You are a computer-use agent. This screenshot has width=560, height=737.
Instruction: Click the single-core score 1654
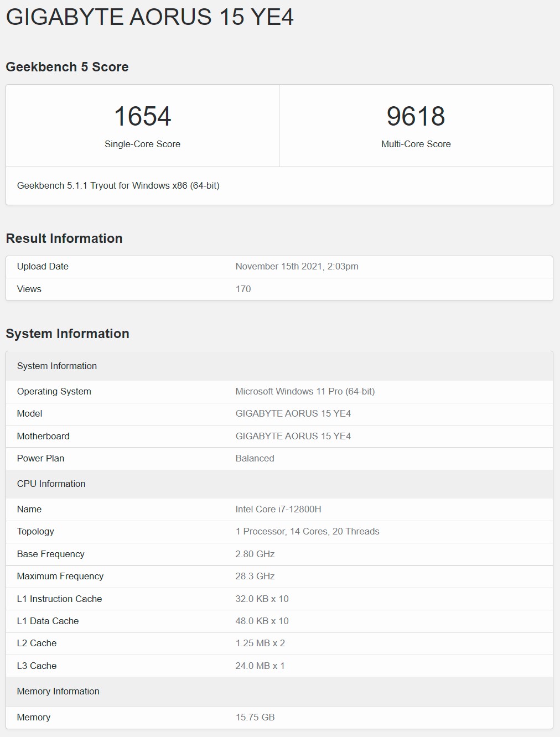coord(143,116)
